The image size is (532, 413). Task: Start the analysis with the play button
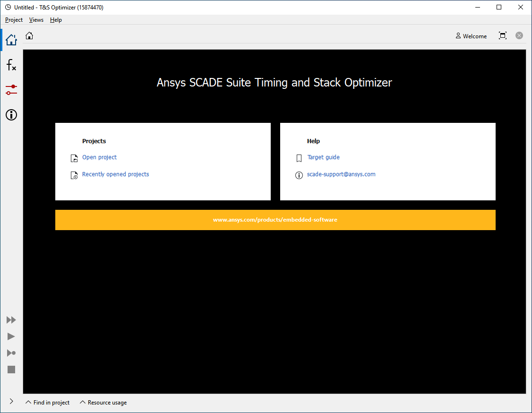click(11, 336)
